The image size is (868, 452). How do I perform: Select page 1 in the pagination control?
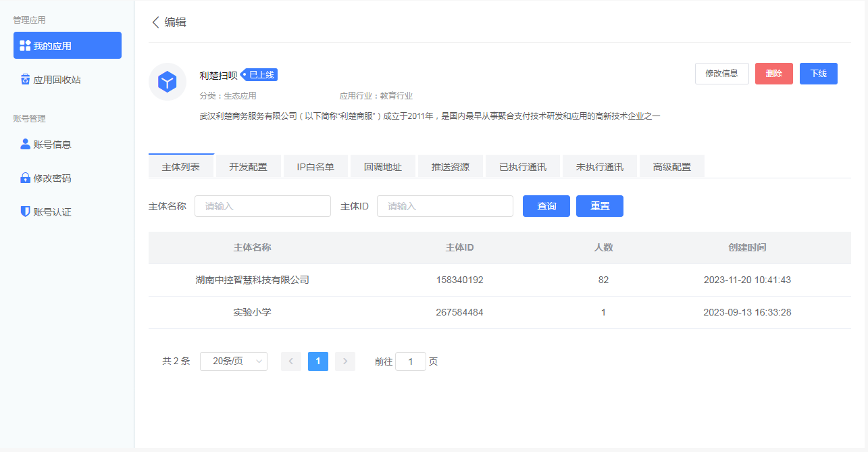[x=317, y=361]
